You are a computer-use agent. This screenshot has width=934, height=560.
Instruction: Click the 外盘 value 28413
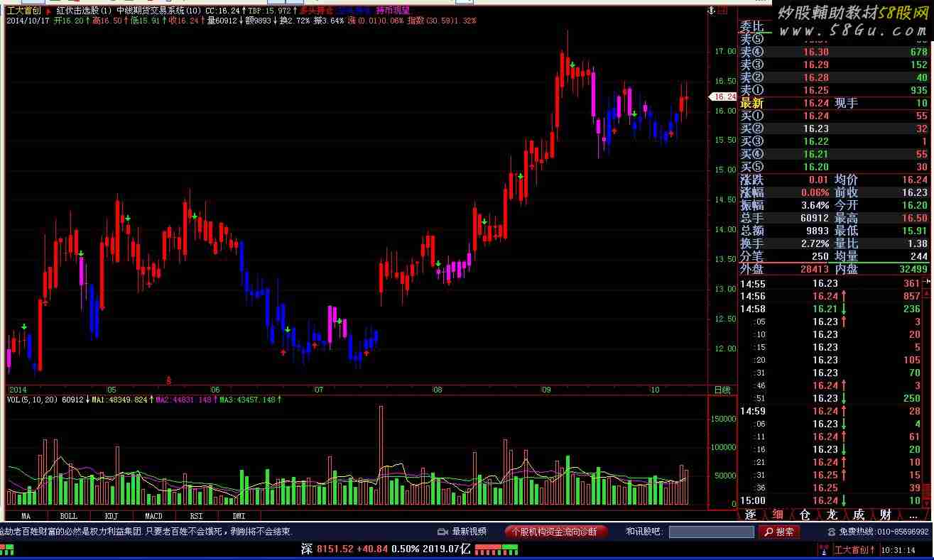(x=814, y=269)
